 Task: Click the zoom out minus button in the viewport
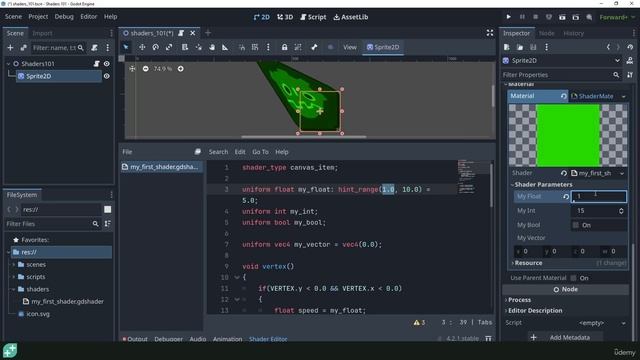(145, 69)
